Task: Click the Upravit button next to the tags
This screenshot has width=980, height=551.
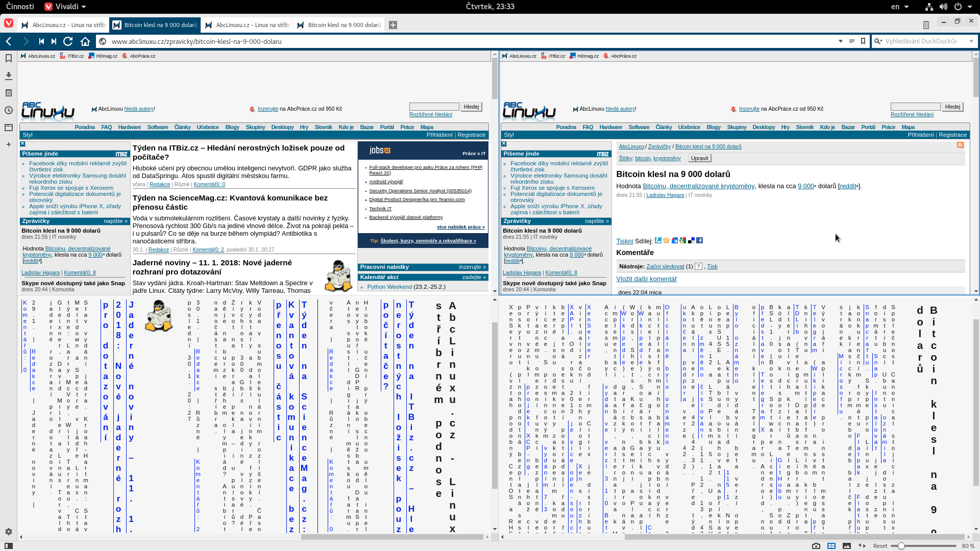Action: (699, 158)
